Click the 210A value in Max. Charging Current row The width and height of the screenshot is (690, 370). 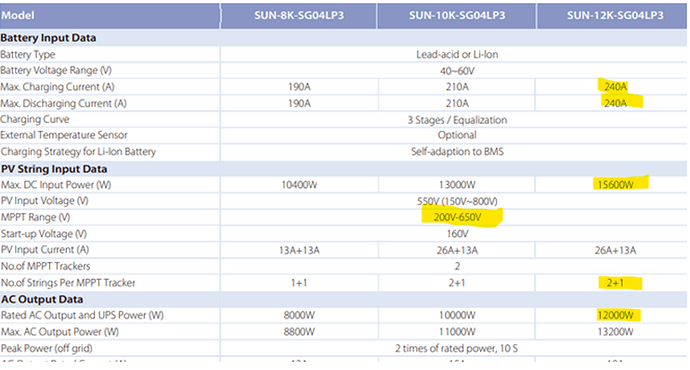(x=457, y=87)
